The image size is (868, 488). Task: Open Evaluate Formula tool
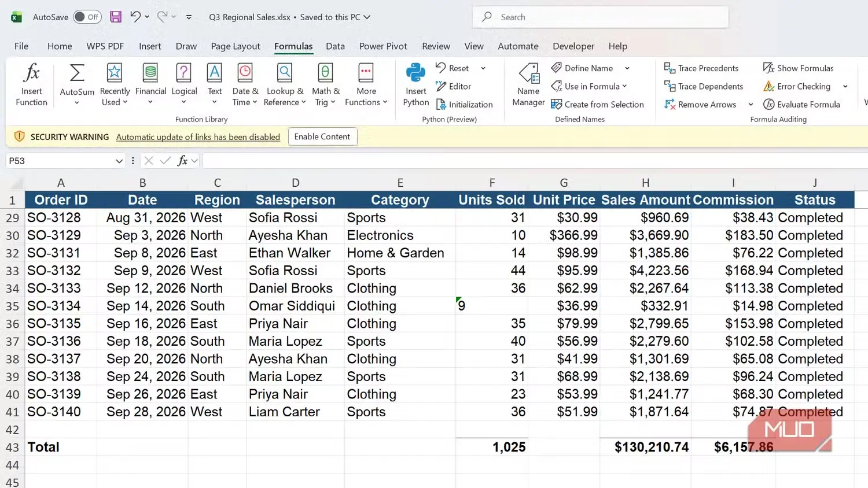(x=801, y=104)
